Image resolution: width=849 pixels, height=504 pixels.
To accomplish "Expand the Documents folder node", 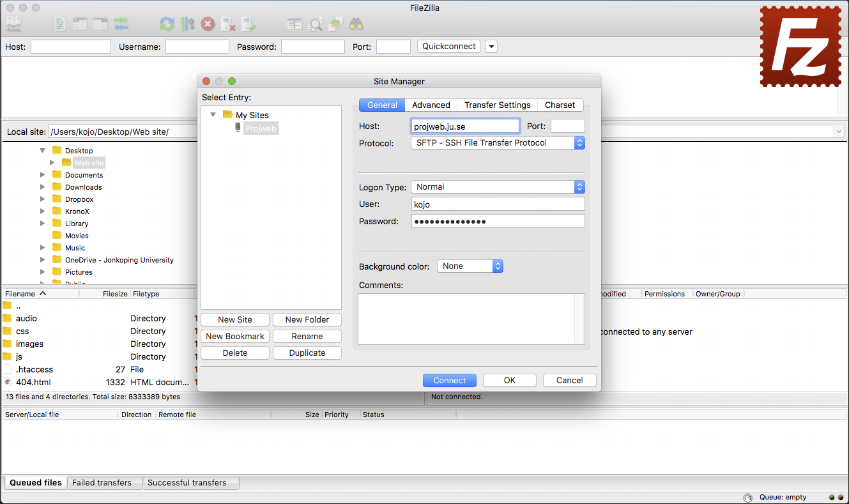I will (x=43, y=174).
